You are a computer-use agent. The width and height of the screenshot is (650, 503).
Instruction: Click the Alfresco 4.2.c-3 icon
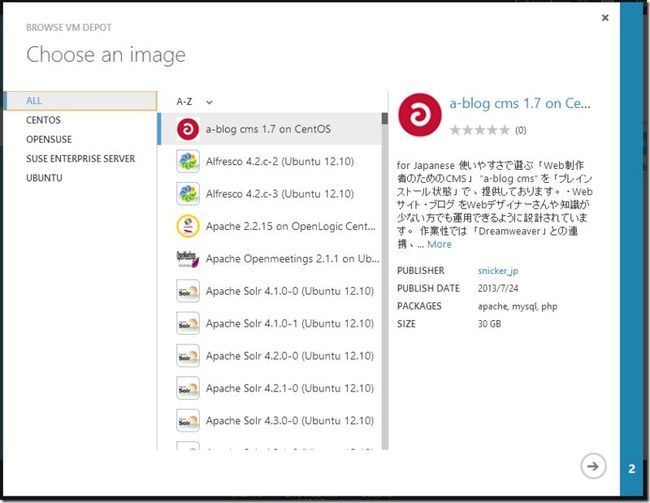point(188,194)
